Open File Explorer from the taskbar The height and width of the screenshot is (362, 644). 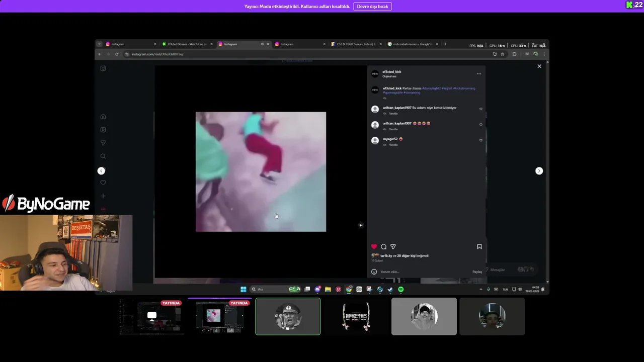(328, 290)
